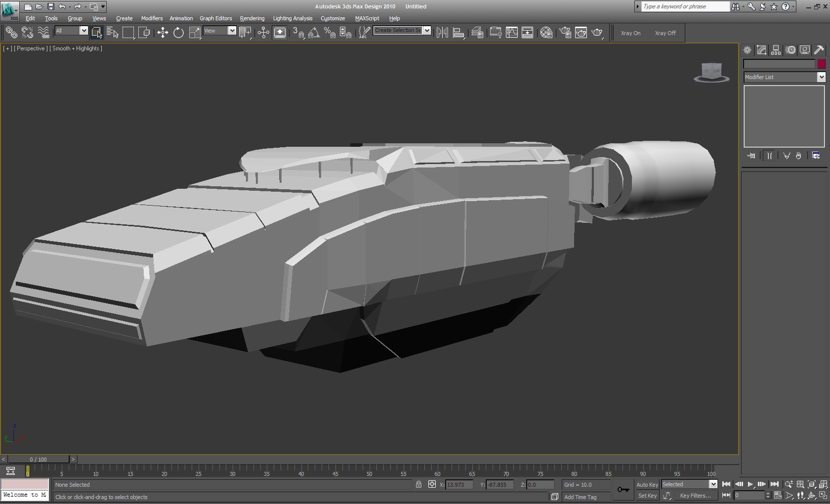The width and height of the screenshot is (830, 504).
Task: Click the object color swatch
Action: point(821,64)
